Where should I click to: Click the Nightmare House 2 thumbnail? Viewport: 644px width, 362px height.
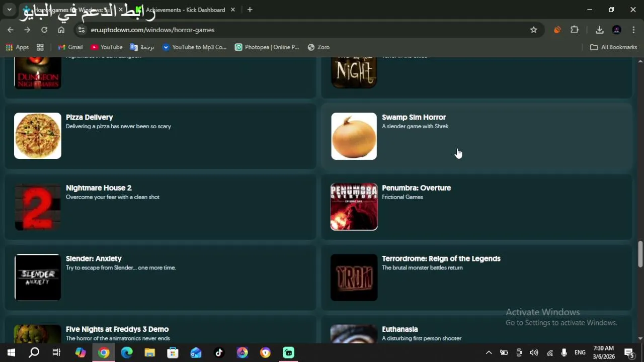pos(38,207)
